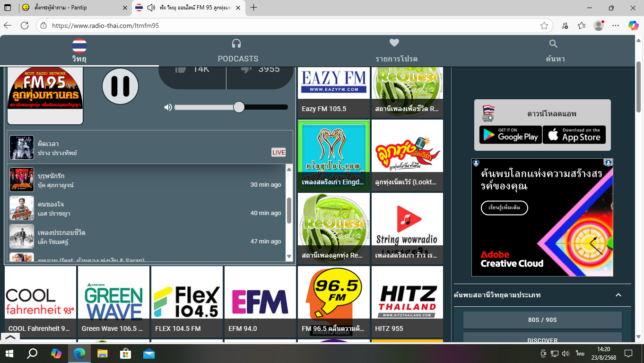
Task: Open the วิทยุ tab with Thai flag
Action: coord(79,51)
